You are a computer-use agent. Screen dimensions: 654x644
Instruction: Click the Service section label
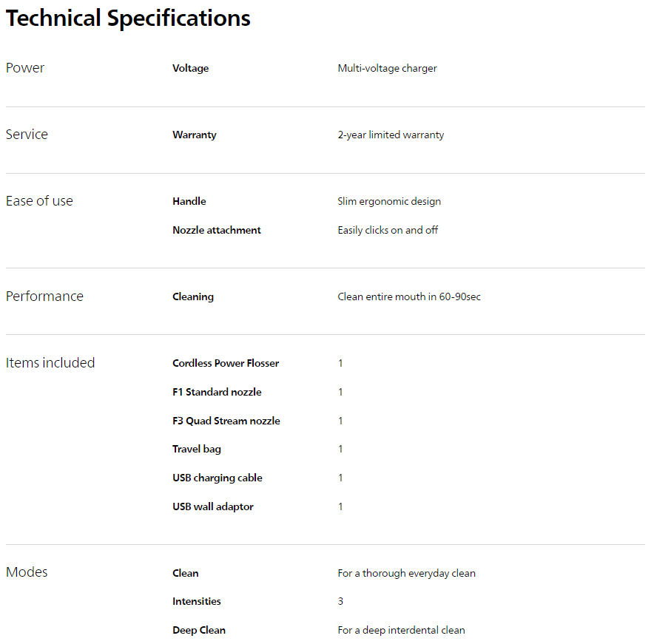pyautogui.click(x=27, y=135)
